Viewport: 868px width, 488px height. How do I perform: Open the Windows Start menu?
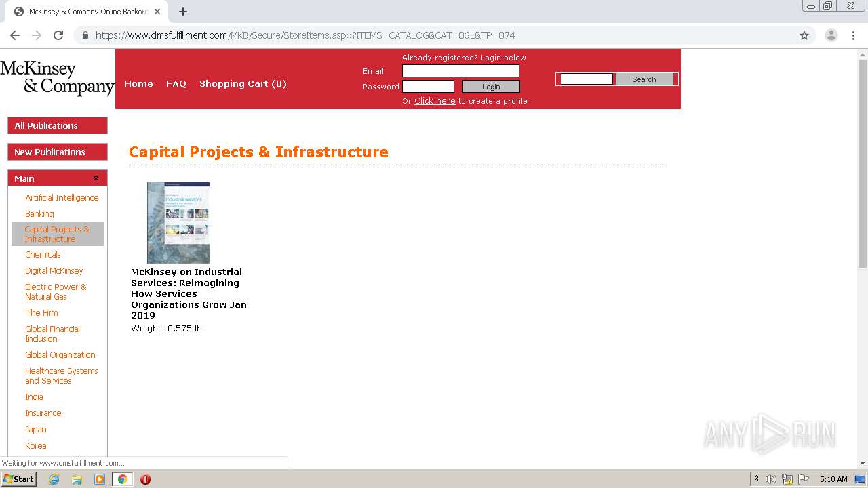tap(18, 479)
